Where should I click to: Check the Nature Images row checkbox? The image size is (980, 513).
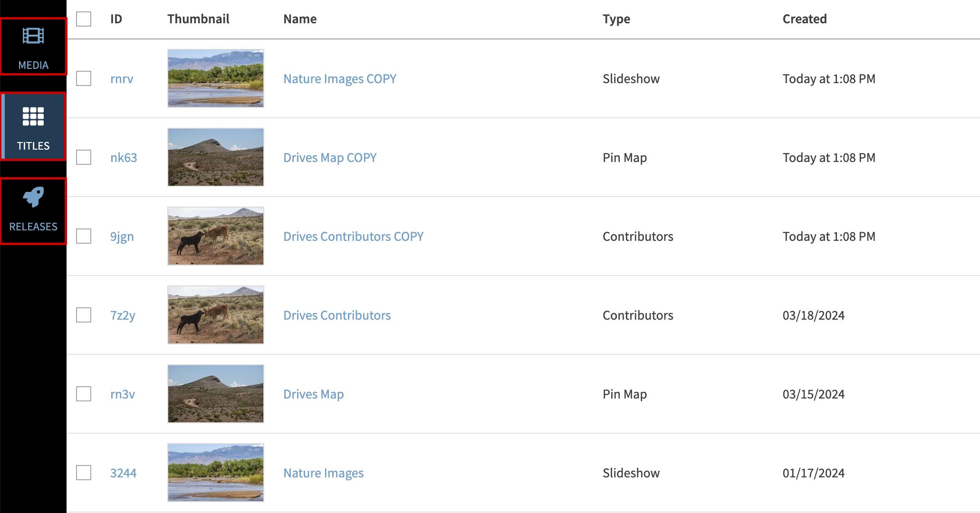click(83, 473)
